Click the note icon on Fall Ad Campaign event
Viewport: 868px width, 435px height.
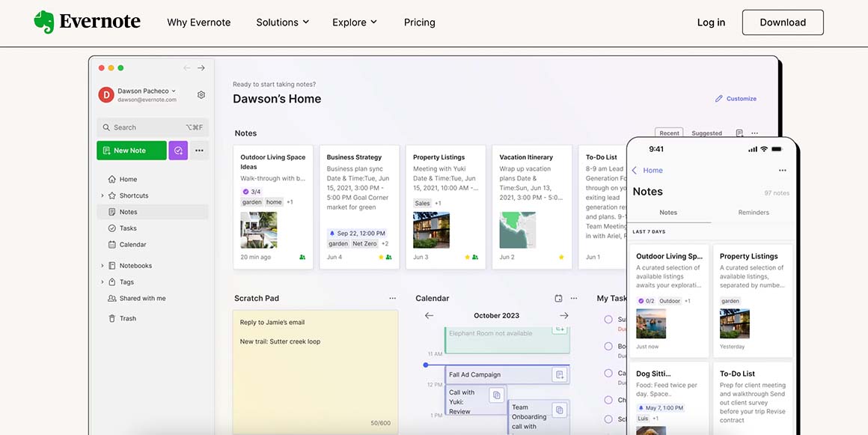560,374
